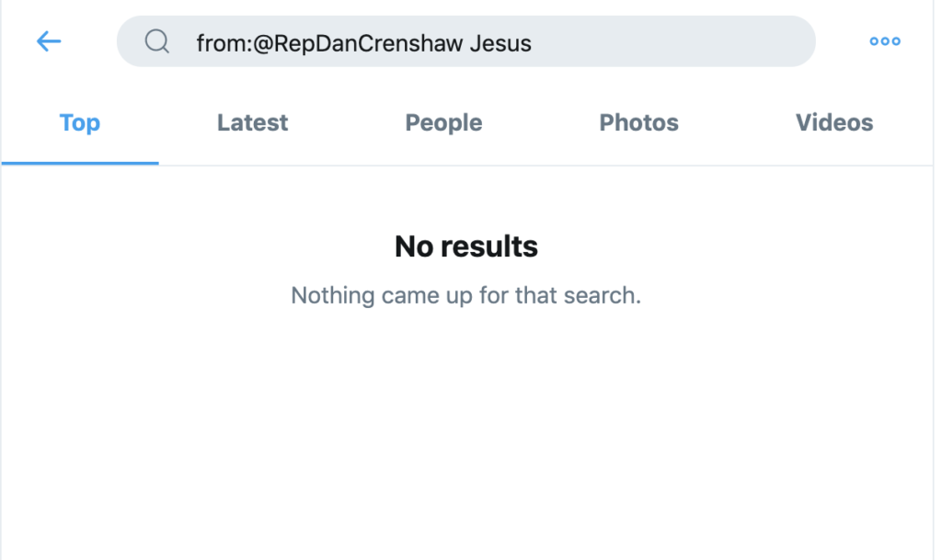Click the Nothing came up message
Image resolution: width=942 pixels, height=560 pixels.
coord(465,295)
